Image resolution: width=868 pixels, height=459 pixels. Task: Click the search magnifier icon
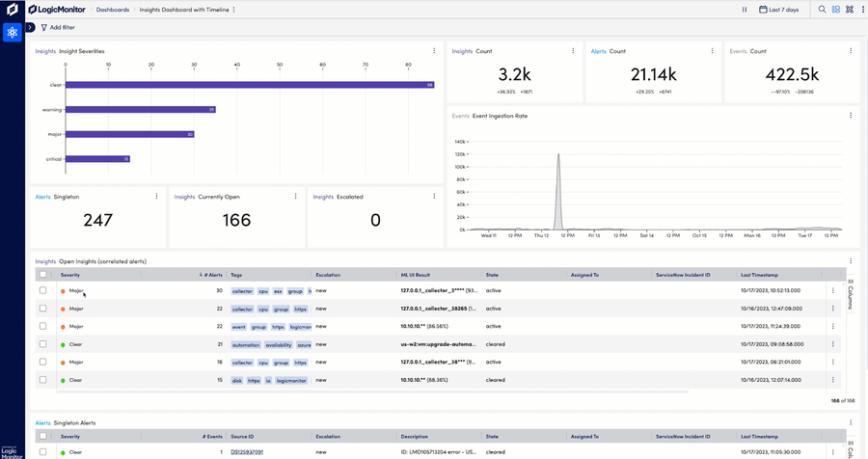tap(822, 10)
